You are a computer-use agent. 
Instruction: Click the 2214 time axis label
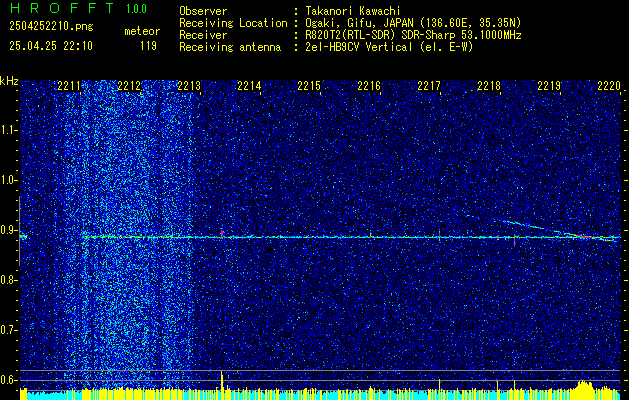pos(249,85)
